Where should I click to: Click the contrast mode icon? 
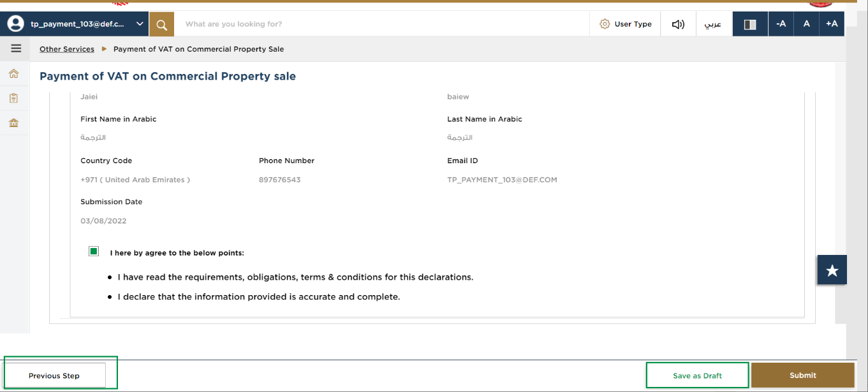click(750, 24)
